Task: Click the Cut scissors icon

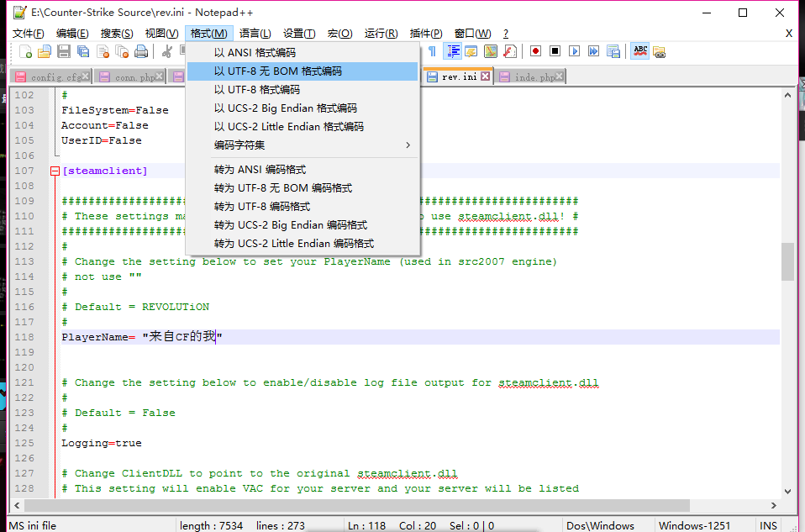Action: coord(166,51)
